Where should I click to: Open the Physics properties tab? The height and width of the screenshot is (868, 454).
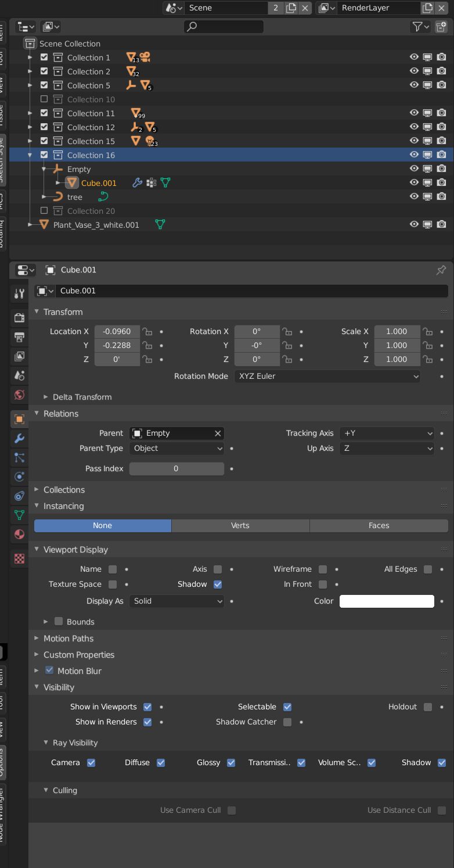[x=19, y=476]
